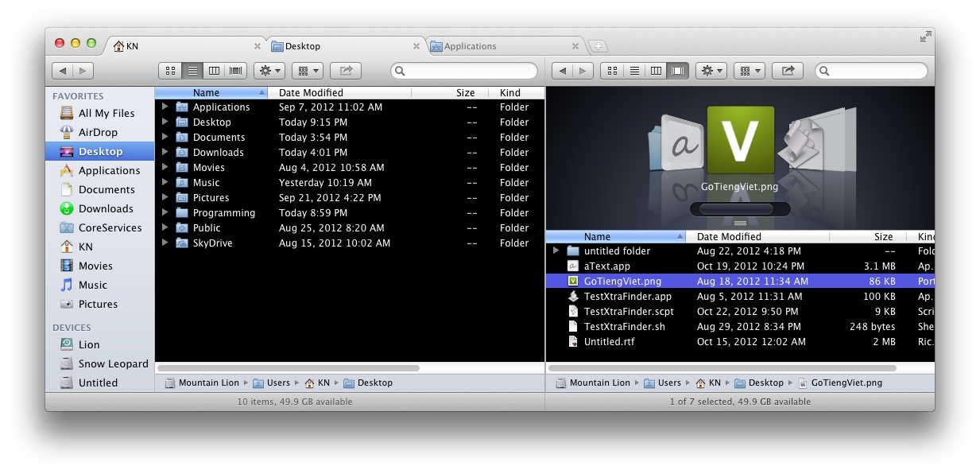Screen dimensions: 980x474
Task: Sort right pane by Date Modified
Action: click(757, 236)
